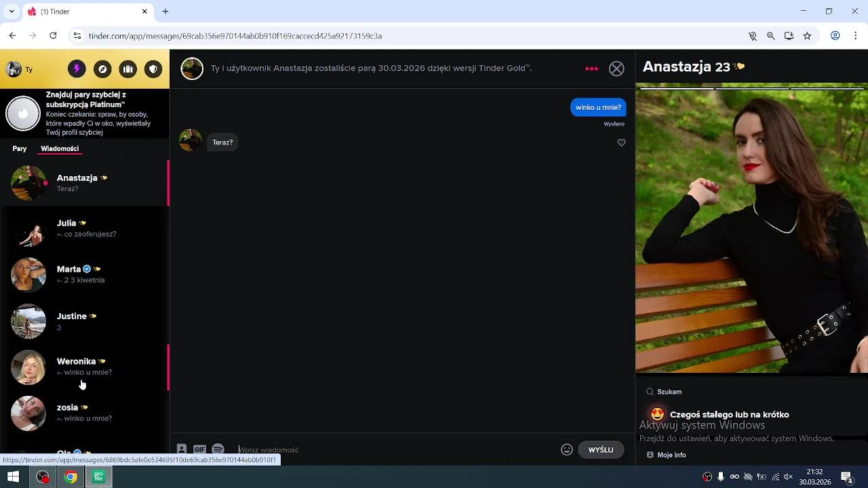
Task: Switch to the Pary tab
Action: point(20,148)
